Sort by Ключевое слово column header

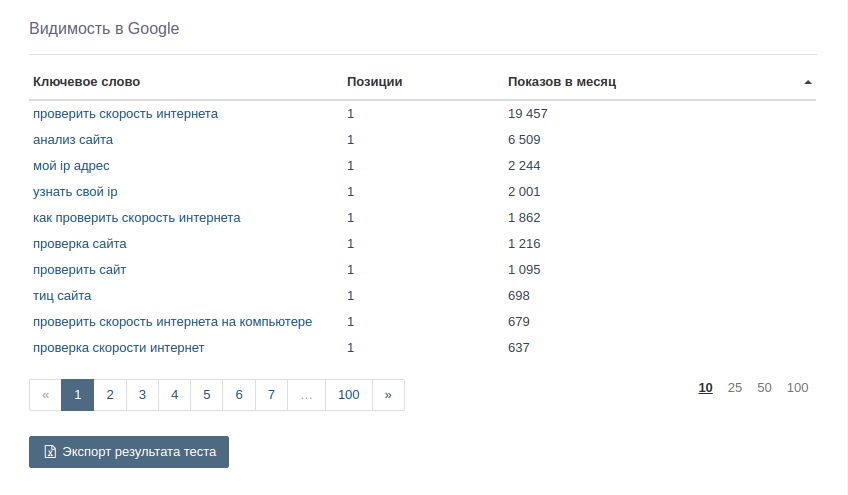point(87,82)
